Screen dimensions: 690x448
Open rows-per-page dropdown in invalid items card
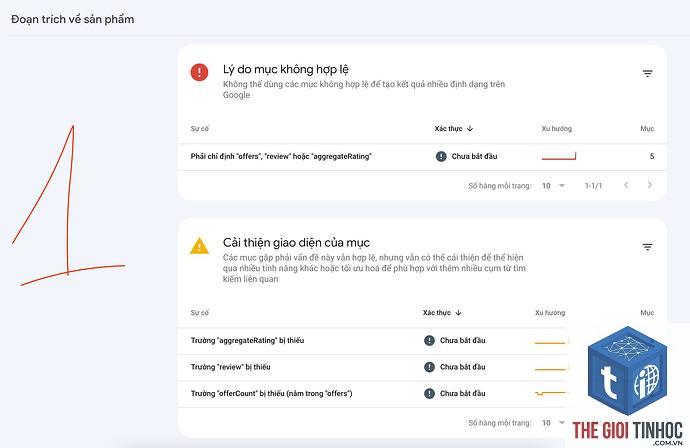tap(553, 186)
